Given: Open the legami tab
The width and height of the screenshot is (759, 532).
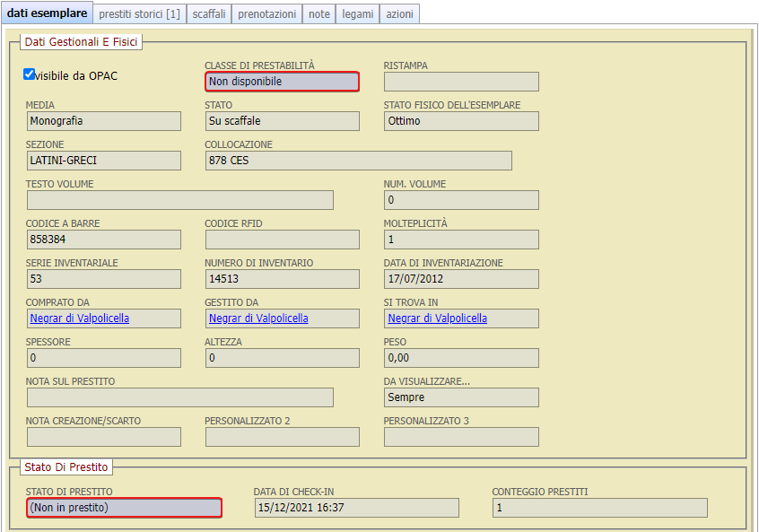Looking at the screenshot, I should click(358, 14).
